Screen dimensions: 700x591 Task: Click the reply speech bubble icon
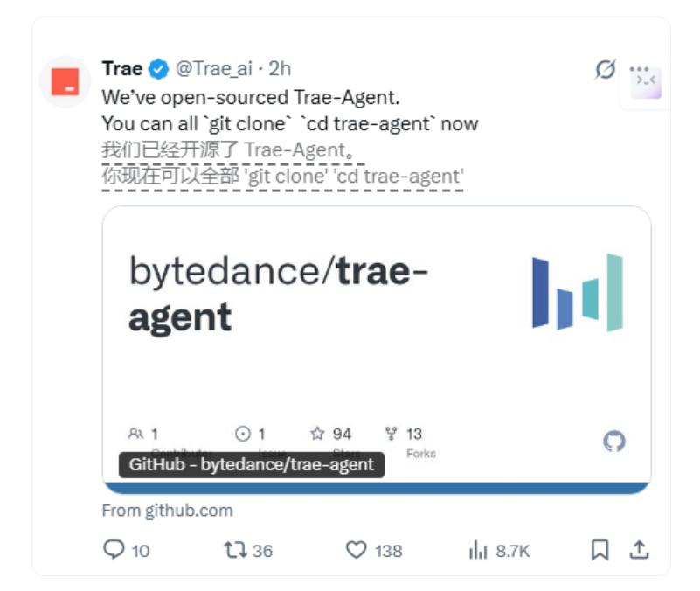pos(114,549)
